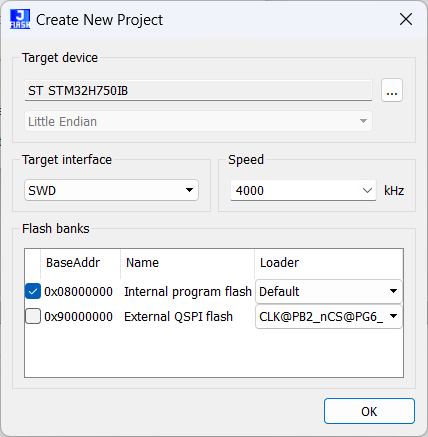Viewport: 428px width, 437px height.
Task: Click the 4000 speed value text
Action: tap(250, 191)
